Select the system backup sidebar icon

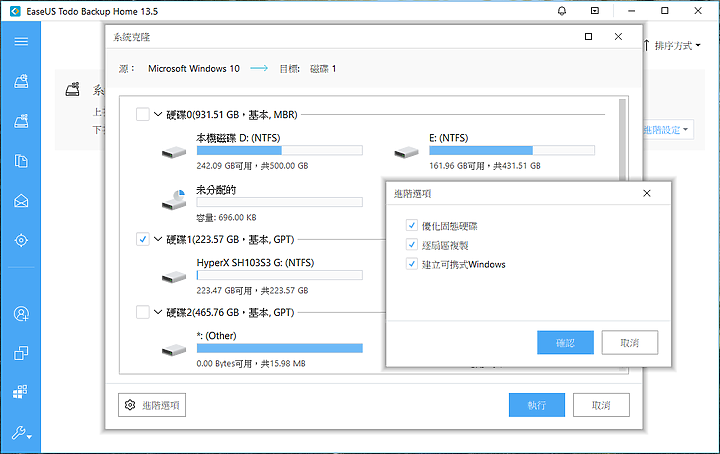pyautogui.click(x=21, y=121)
